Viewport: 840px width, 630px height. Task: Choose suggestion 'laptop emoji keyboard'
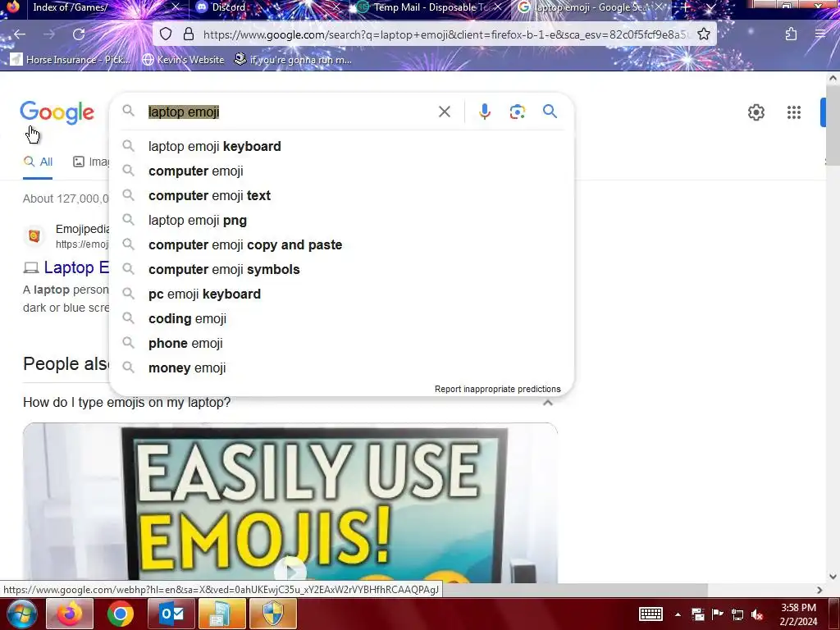pyautogui.click(x=341, y=146)
